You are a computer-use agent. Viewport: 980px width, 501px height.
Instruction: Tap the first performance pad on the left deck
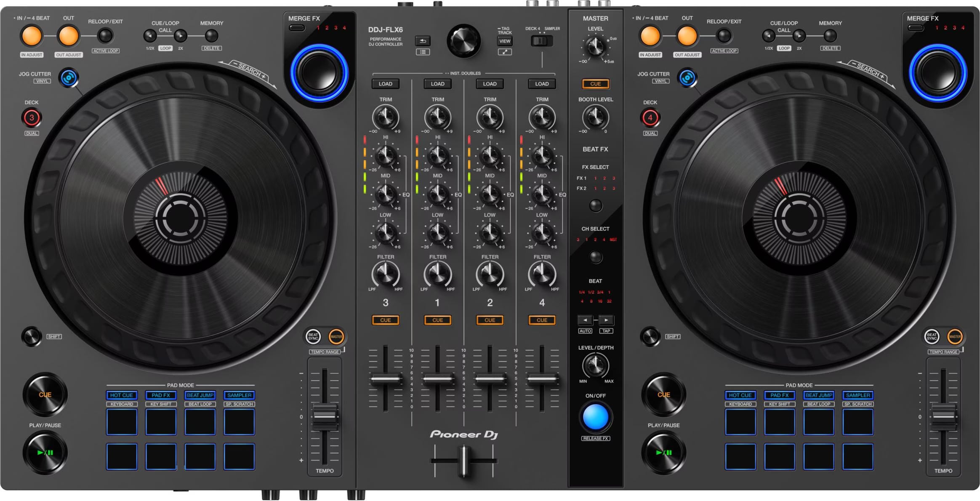(122, 422)
